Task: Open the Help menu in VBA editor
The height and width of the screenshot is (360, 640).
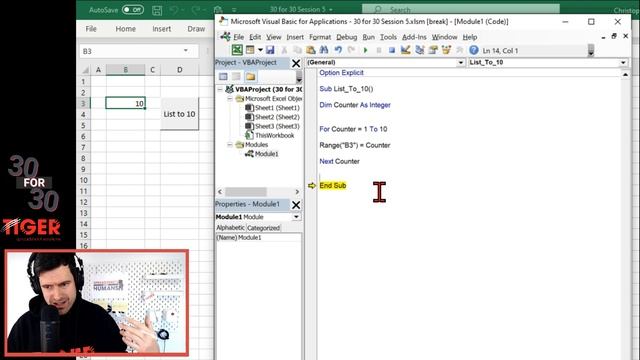Action: [x=470, y=37]
